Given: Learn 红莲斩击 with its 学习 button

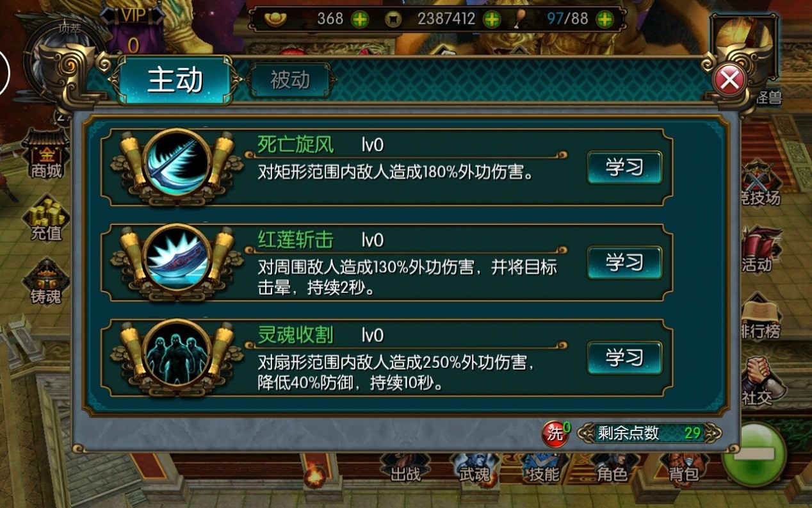Looking at the screenshot, I should [624, 262].
